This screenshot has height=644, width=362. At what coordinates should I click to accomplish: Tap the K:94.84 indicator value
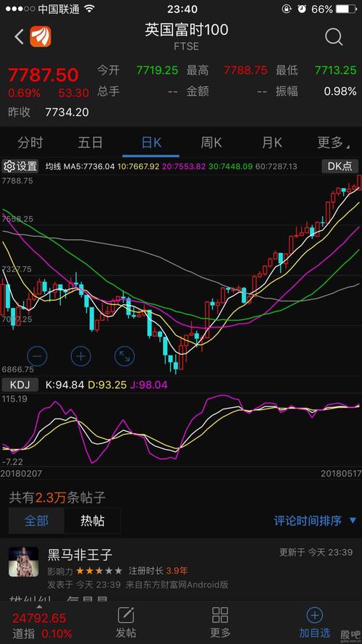(64, 385)
